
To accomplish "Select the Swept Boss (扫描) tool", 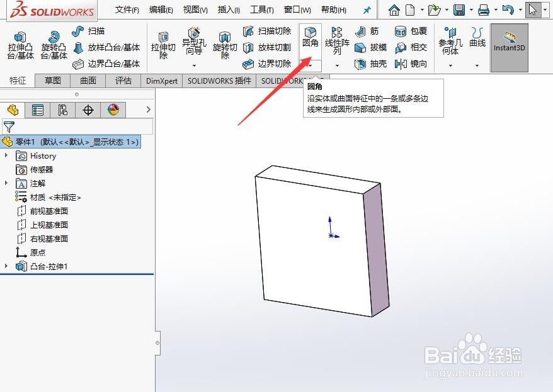I will tap(88, 31).
